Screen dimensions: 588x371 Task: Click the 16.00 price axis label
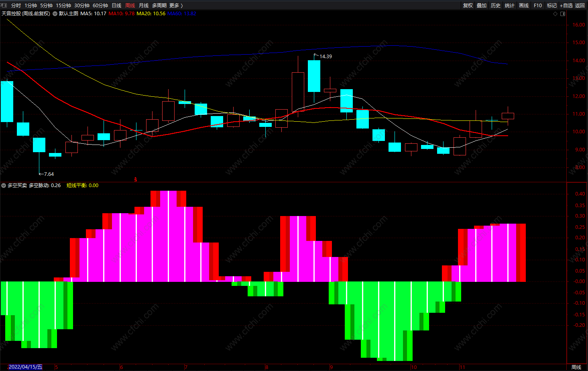(579, 25)
